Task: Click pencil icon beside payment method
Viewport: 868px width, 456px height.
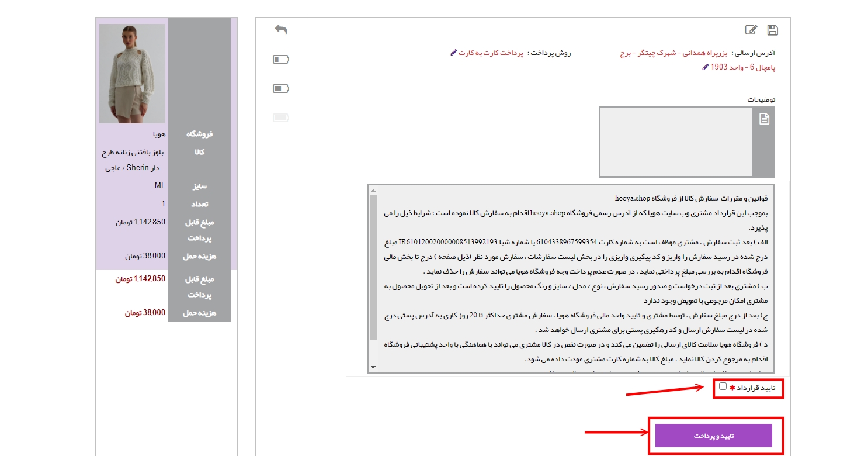Action: point(454,53)
